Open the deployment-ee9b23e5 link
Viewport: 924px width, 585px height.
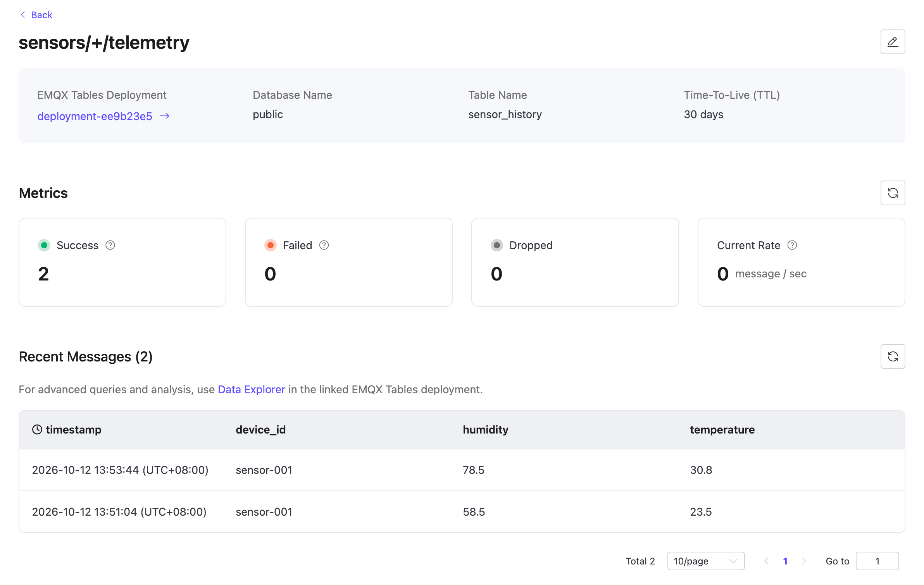pyautogui.click(x=95, y=116)
